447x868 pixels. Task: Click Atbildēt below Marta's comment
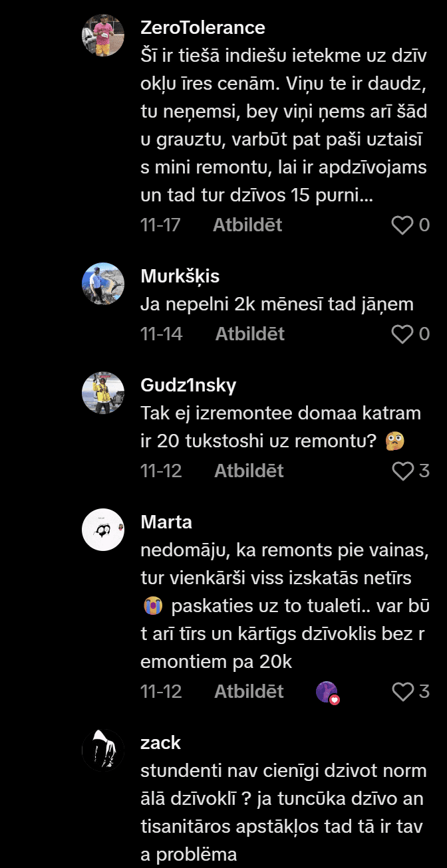[x=249, y=692]
